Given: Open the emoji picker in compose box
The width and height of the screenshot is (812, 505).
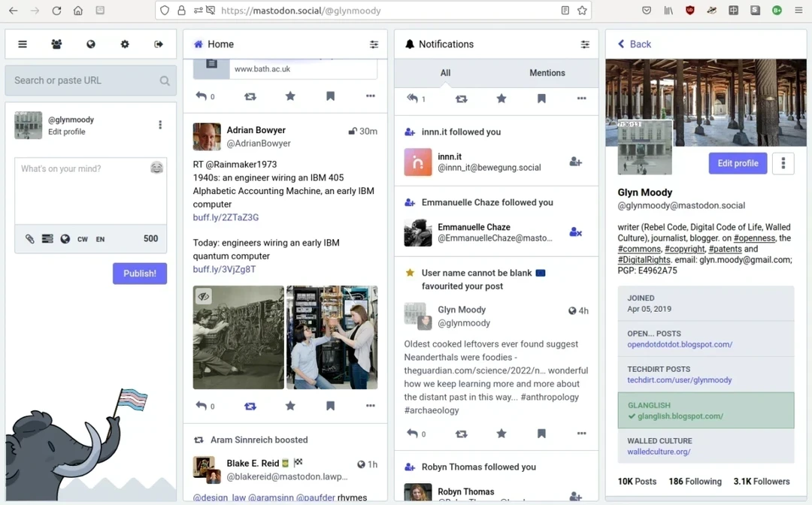Looking at the screenshot, I should (x=156, y=168).
